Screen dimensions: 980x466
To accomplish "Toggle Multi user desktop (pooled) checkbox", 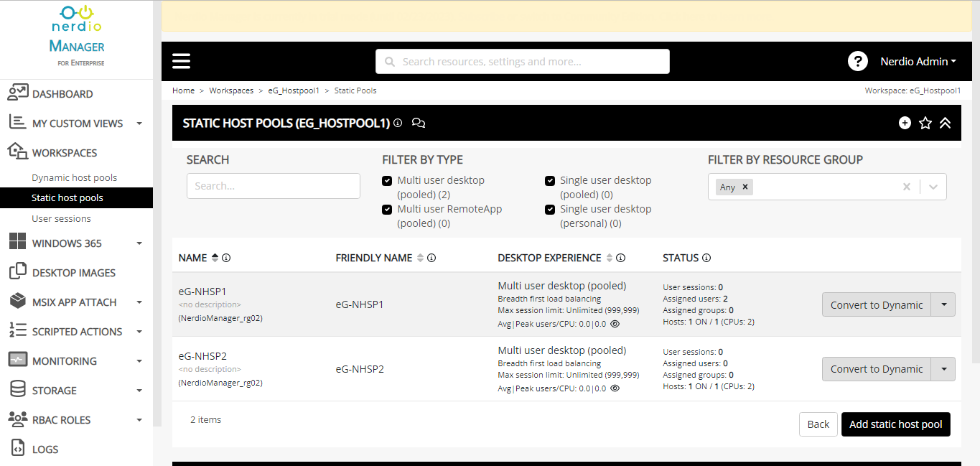I will coord(387,181).
